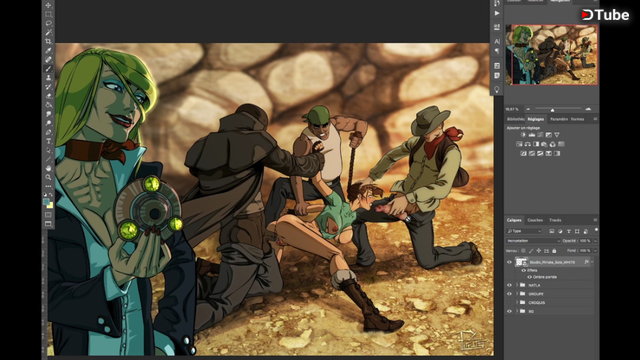This screenshot has height=360, width=640.
Task: Hide the Ombre portée effect
Action: 529,277
